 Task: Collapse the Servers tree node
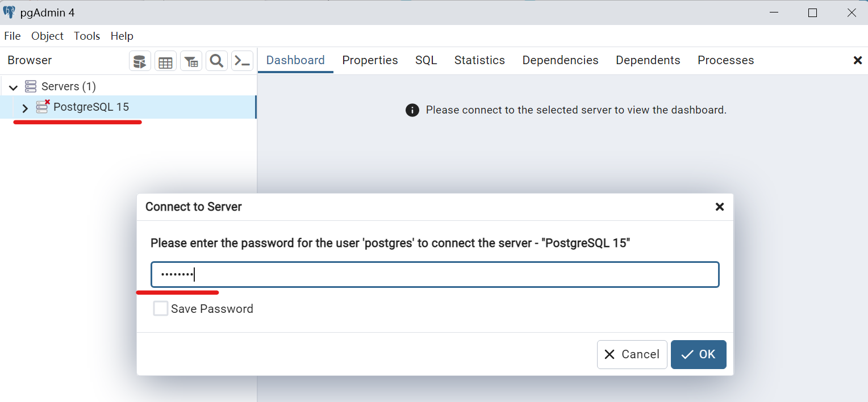[x=13, y=87]
